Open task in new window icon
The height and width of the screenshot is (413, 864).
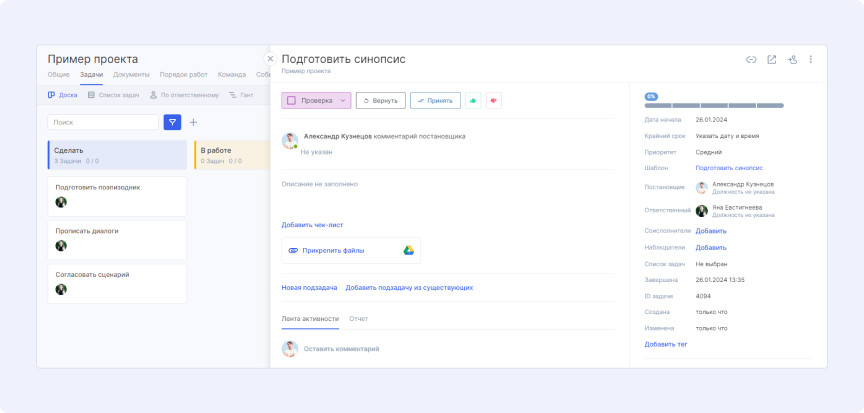[771, 59]
